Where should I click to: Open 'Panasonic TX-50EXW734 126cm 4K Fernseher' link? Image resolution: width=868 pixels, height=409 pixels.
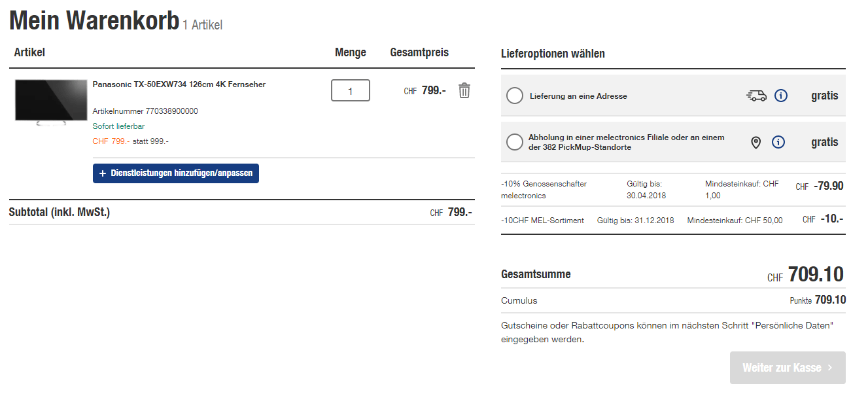coord(179,84)
